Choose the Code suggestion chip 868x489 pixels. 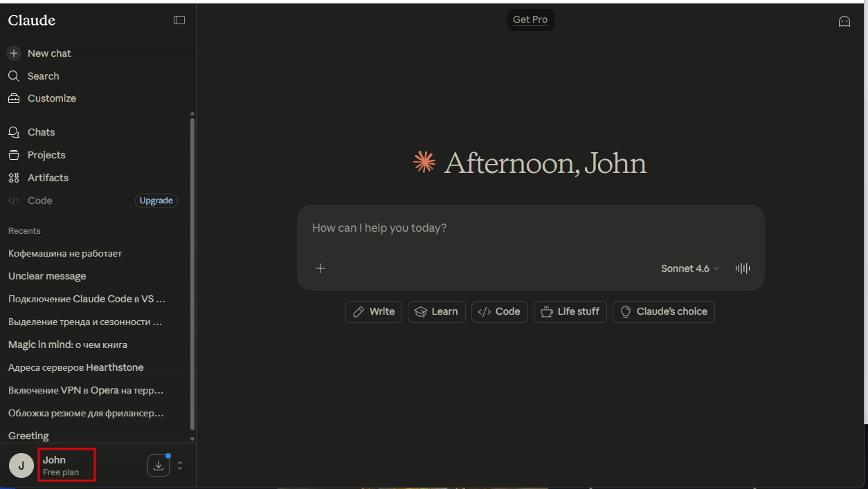500,311
